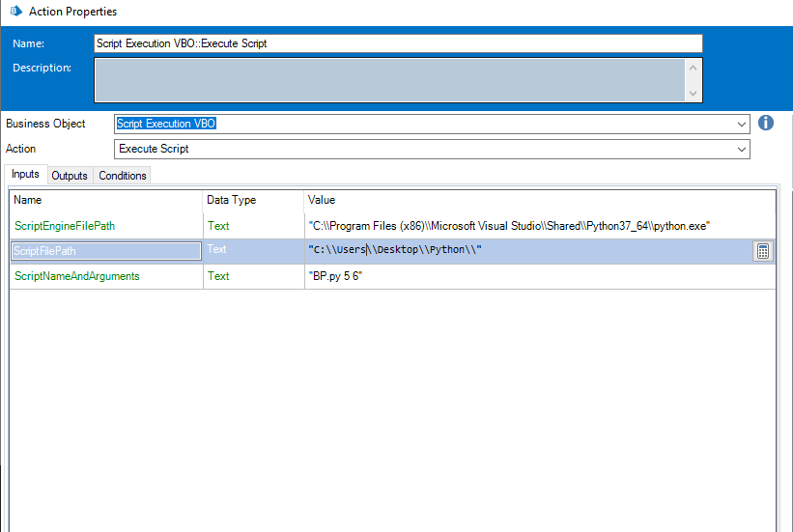
Task: Switch to the Outputs tab
Action: [x=70, y=176]
